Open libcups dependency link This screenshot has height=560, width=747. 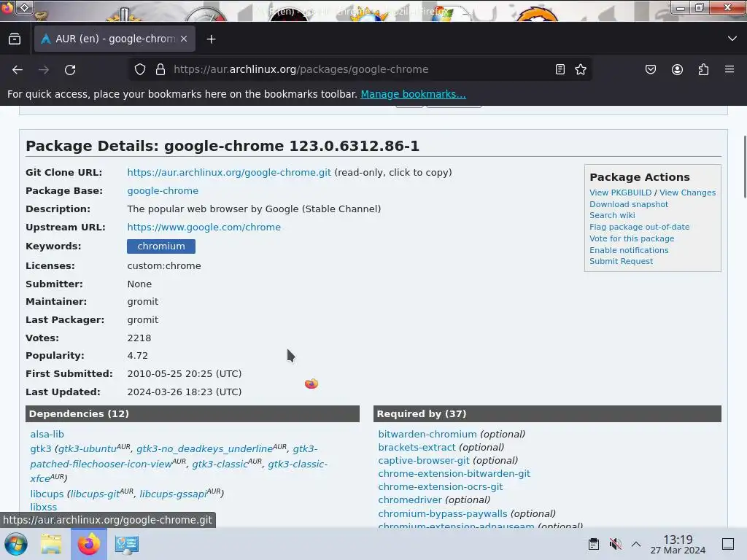pyautogui.click(x=47, y=494)
